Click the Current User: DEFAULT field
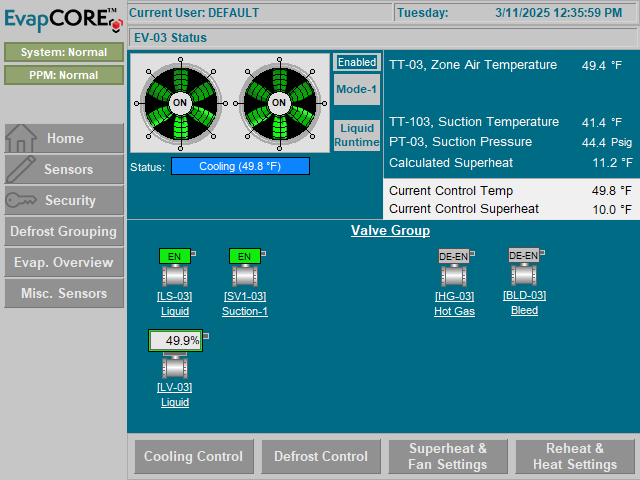 click(260, 13)
